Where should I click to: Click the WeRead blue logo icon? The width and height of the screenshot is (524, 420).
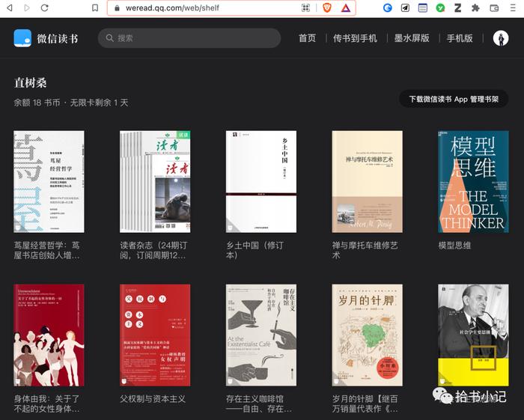coord(22,38)
